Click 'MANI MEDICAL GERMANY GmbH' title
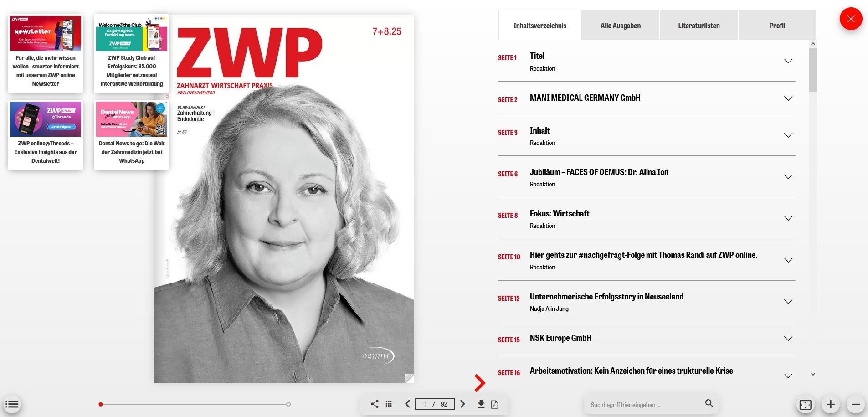The width and height of the screenshot is (868, 417). coord(585,98)
